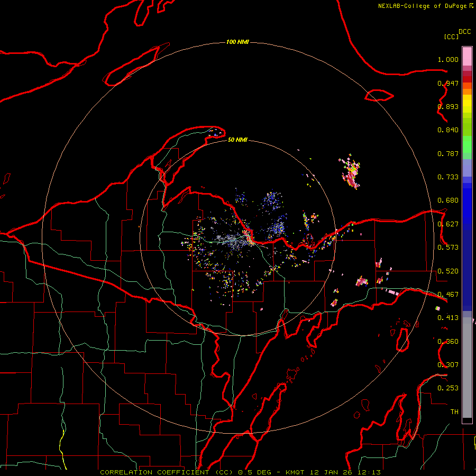476x476 pixels.
Task: Click the CORRELATION COEFFICIENT caption text
Action: 154,472
